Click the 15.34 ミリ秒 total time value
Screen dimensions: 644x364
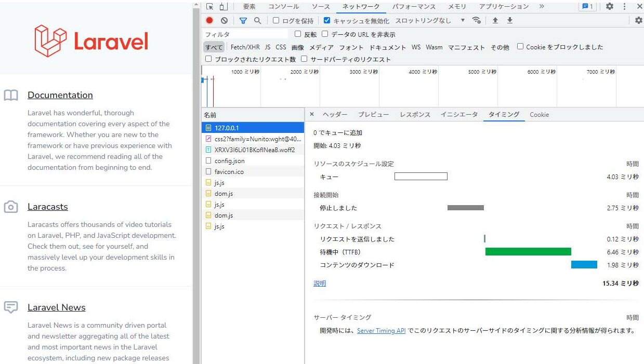pyautogui.click(x=621, y=284)
